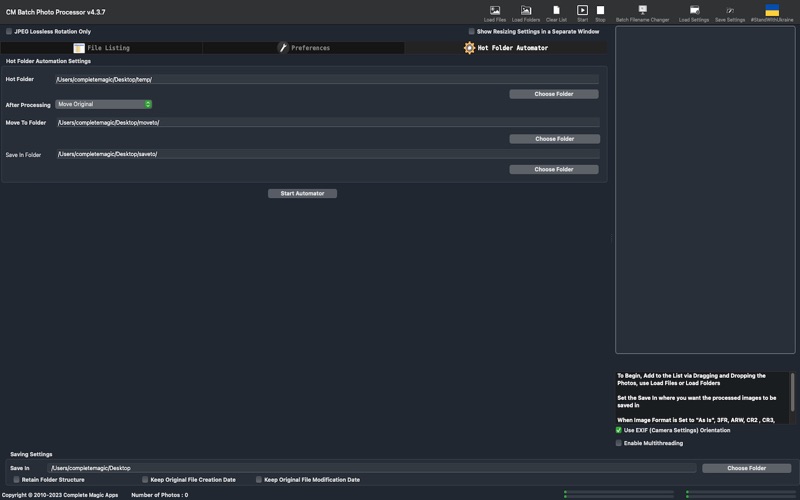
Task: Click the Hot Folder Automator gear icon
Action: pyautogui.click(x=469, y=48)
